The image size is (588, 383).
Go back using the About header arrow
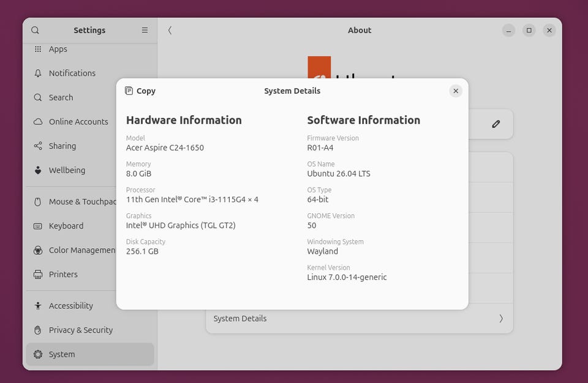tap(170, 30)
